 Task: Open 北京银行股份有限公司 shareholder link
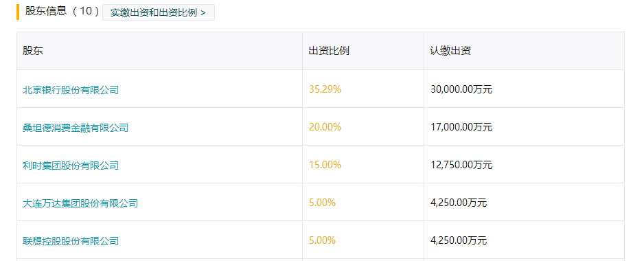pos(71,89)
